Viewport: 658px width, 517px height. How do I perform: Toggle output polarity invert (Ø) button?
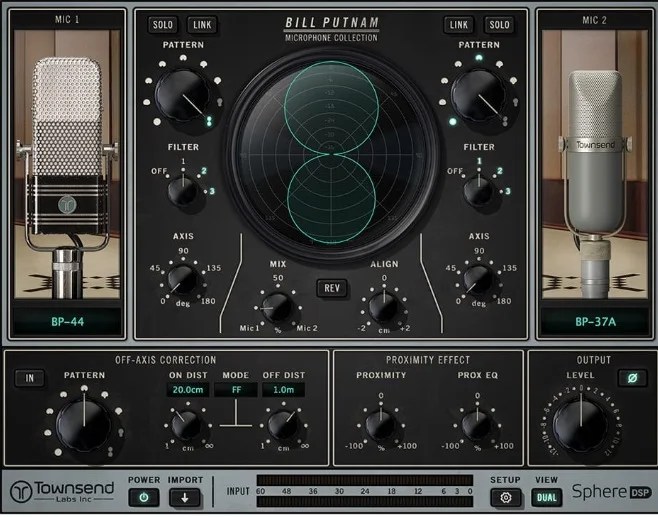tap(632, 378)
